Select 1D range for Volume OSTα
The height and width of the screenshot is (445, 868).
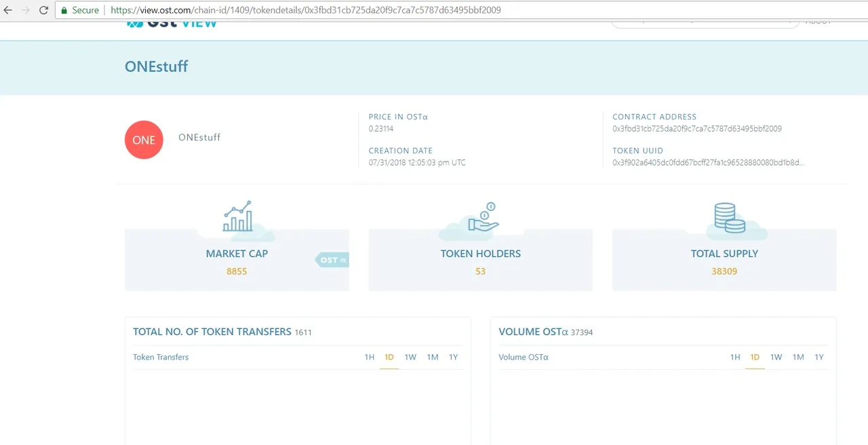(755, 357)
